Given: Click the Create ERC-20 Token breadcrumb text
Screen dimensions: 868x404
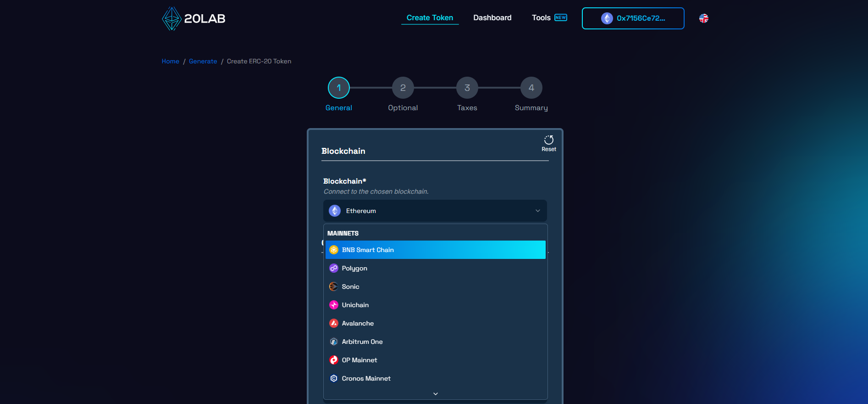Looking at the screenshot, I should tap(259, 62).
